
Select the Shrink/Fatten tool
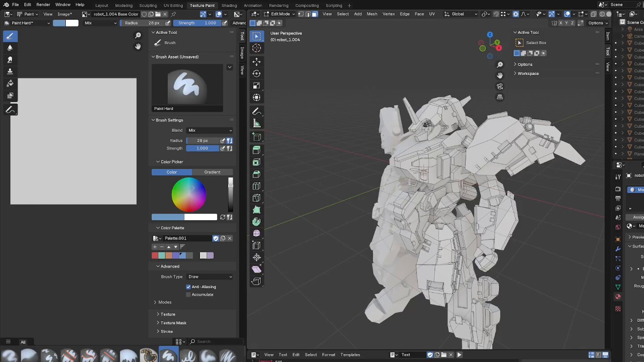tap(256, 257)
